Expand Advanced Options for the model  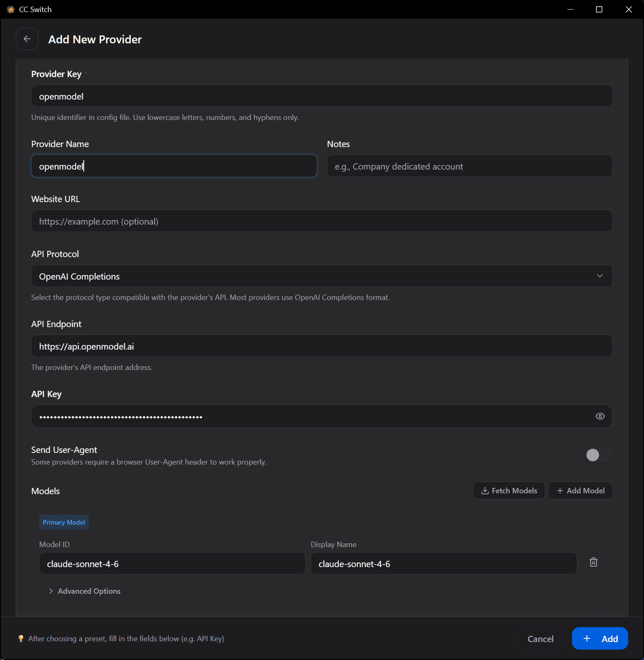[85, 591]
